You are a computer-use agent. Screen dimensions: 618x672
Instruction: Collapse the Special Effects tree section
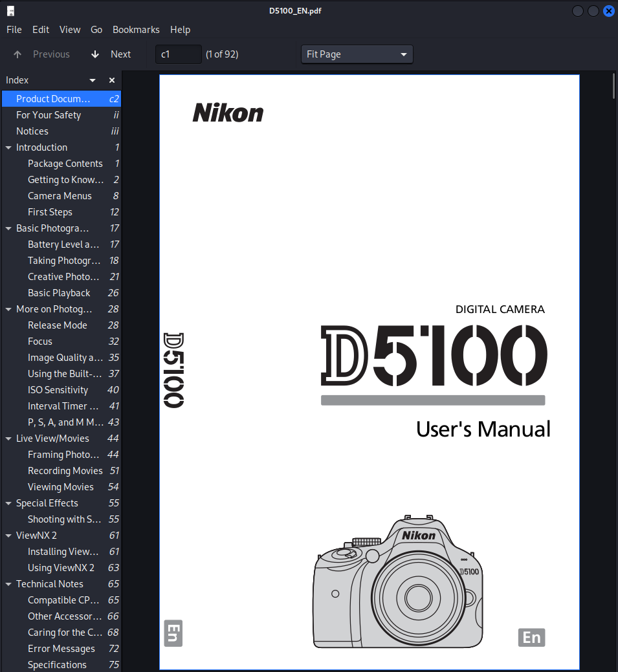click(8, 503)
